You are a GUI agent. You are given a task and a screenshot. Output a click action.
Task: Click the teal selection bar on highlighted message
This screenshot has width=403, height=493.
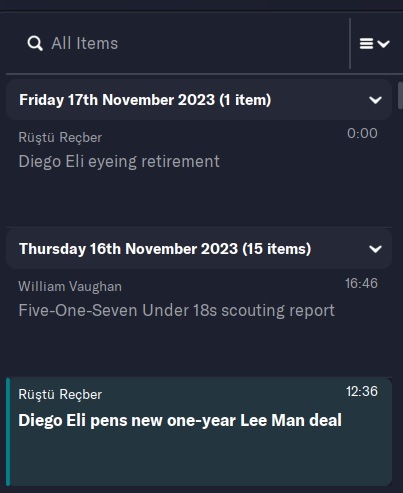8,432
